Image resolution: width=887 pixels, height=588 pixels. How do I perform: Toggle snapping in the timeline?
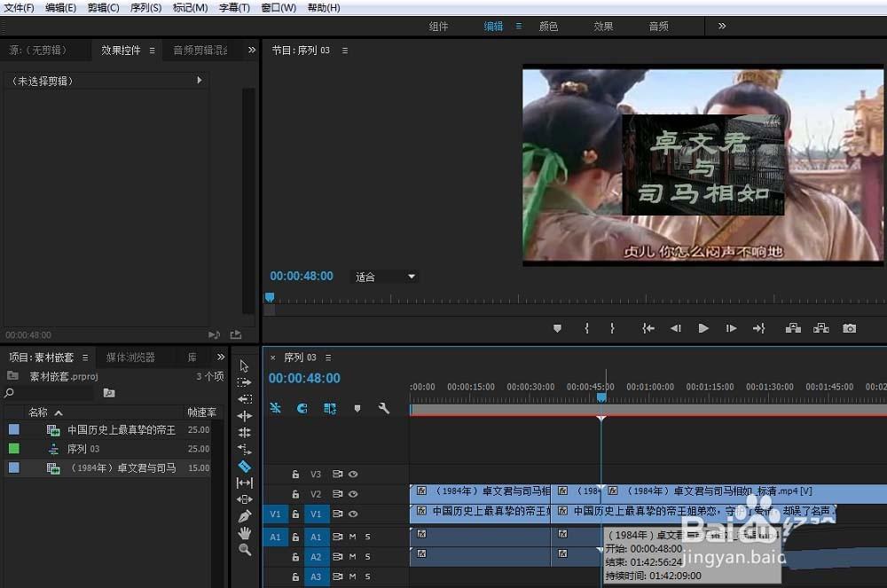tap(275, 408)
